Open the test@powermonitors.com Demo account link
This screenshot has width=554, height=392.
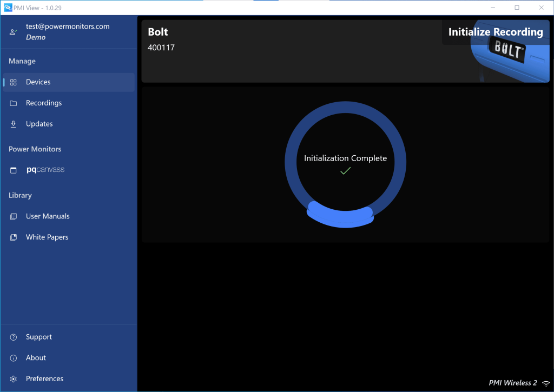[68, 31]
